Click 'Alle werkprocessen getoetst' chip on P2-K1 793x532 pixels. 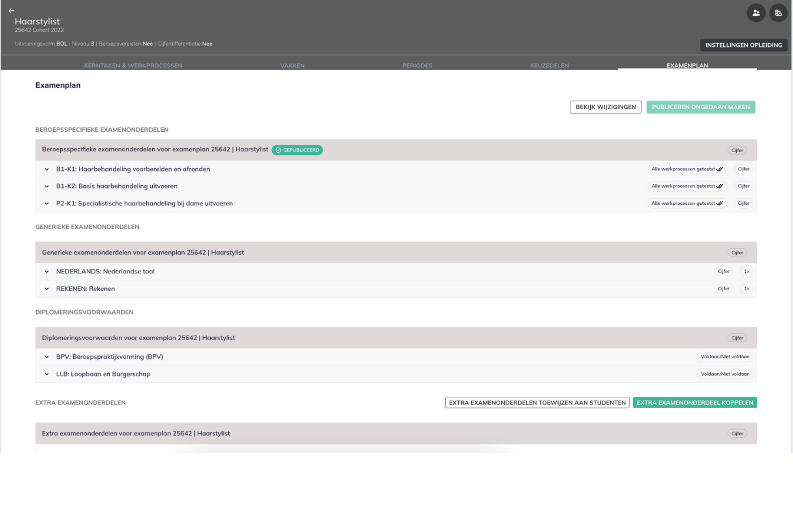coord(687,204)
